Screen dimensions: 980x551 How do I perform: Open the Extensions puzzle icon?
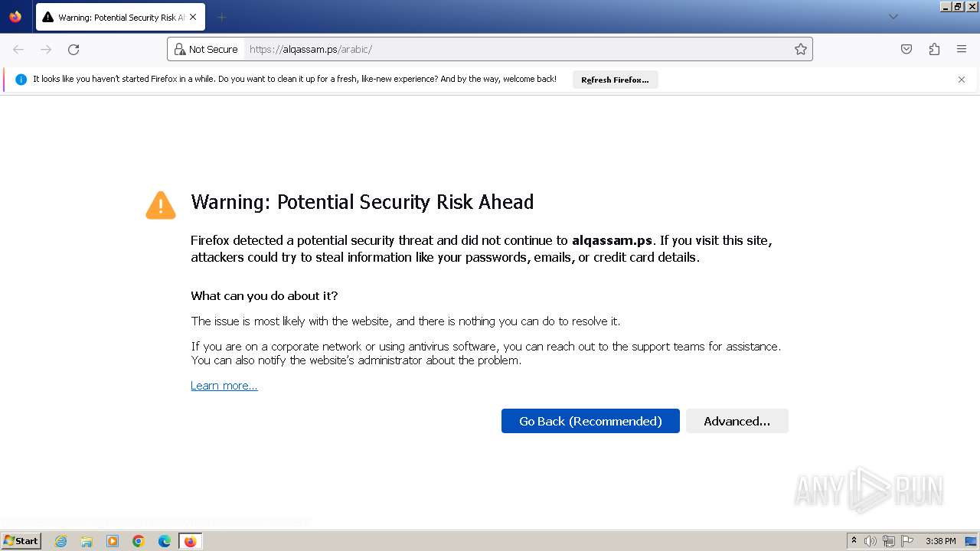click(x=934, y=49)
